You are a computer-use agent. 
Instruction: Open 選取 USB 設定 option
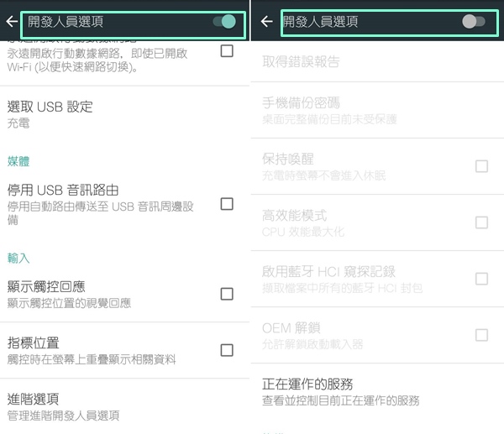(x=50, y=114)
